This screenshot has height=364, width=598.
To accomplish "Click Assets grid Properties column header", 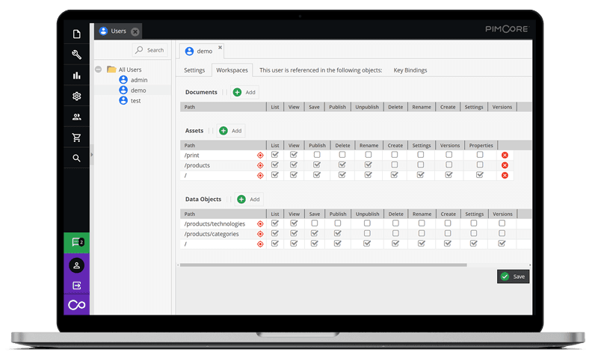I will point(481,146).
